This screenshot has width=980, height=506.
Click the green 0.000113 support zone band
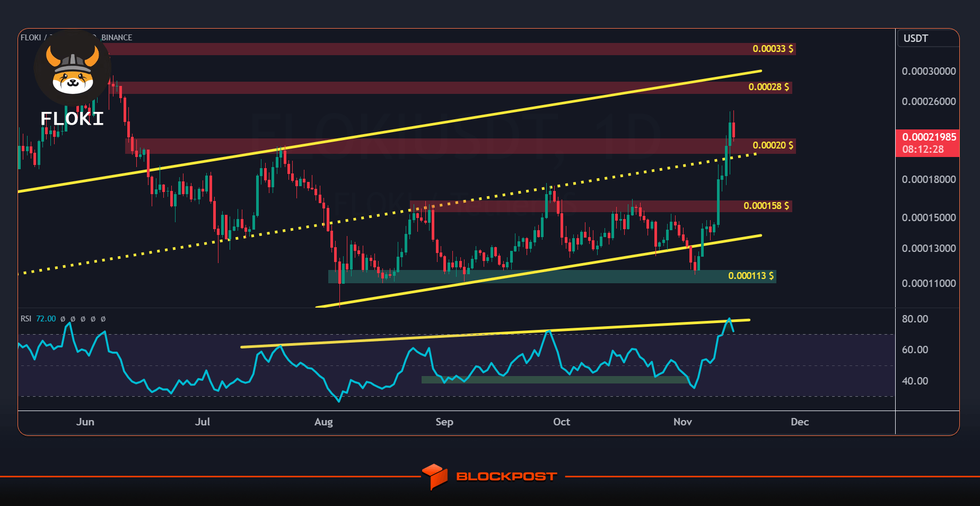coord(552,276)
